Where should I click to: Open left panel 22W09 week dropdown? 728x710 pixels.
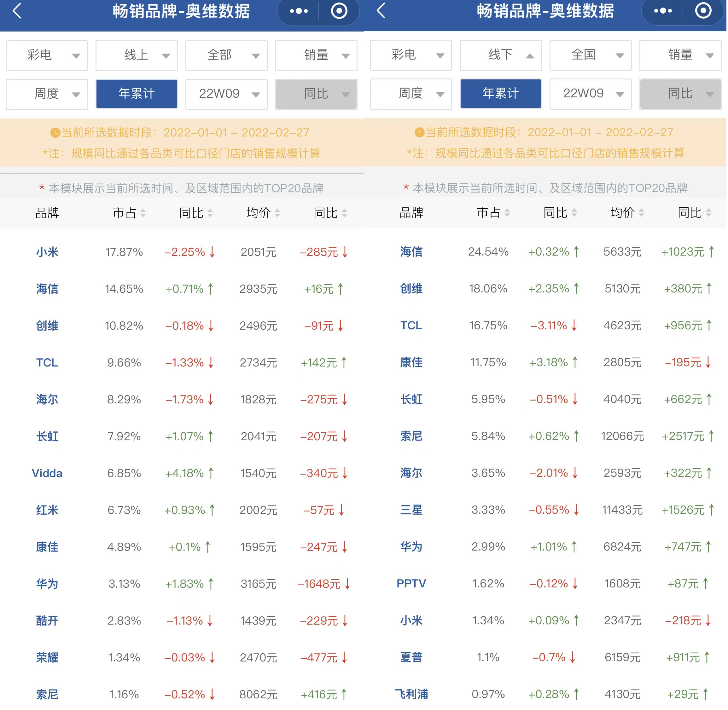(x=227, y=94)
